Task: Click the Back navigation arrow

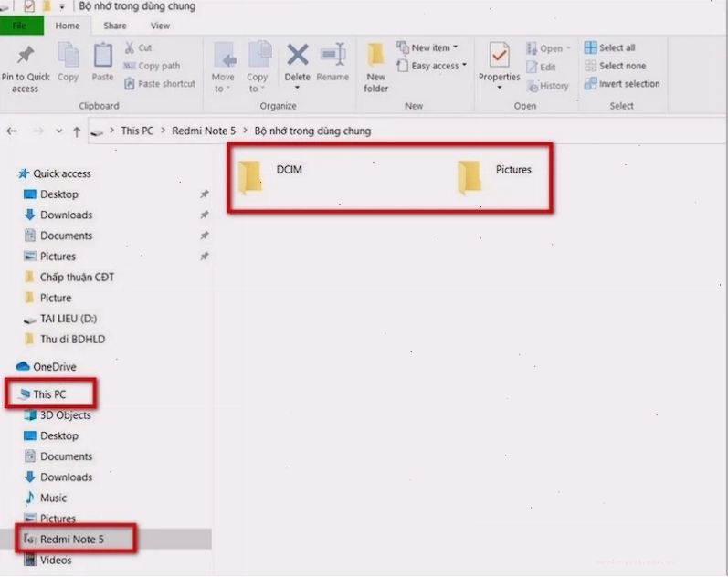Action: [12, 131]
